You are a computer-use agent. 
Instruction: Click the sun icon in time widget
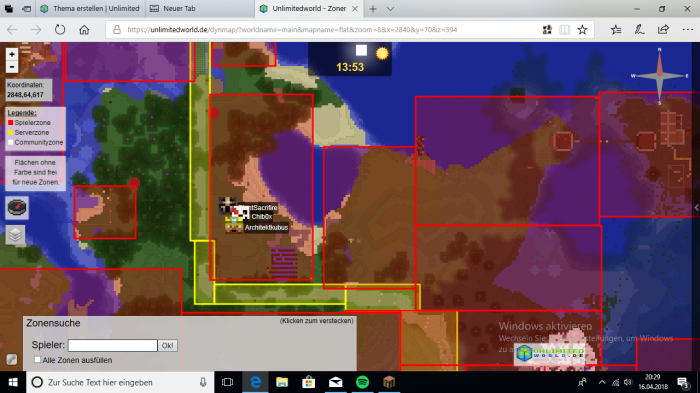coord(382,53)
